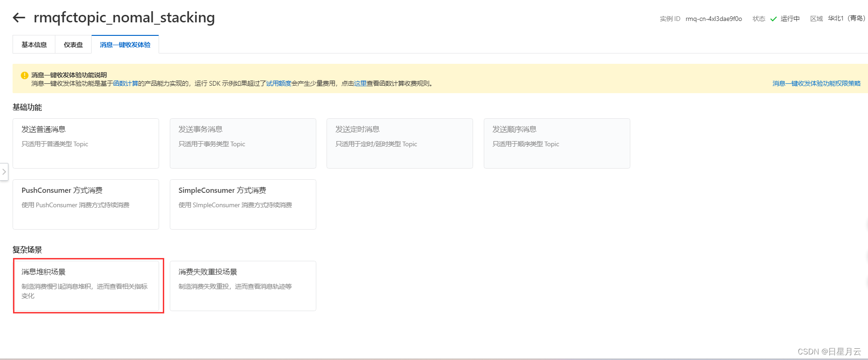Open the 仪表盘 tab
This screenshot has height=360, width=868.
[x=73, y=45]
